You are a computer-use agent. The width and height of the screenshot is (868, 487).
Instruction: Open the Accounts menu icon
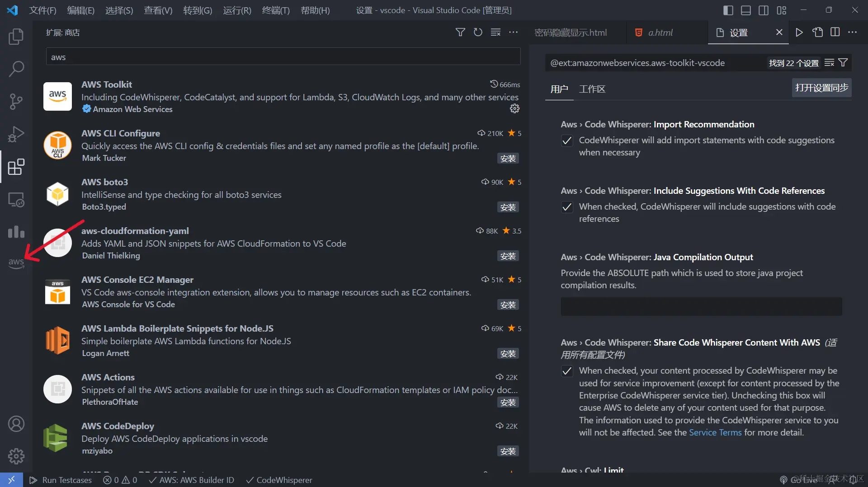click(x=16, y=424)
